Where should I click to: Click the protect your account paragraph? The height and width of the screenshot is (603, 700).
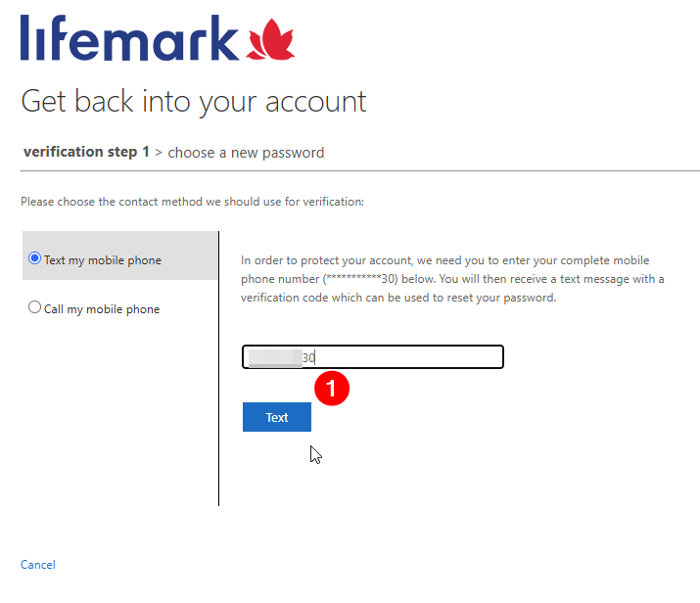(x=452, y=279)
